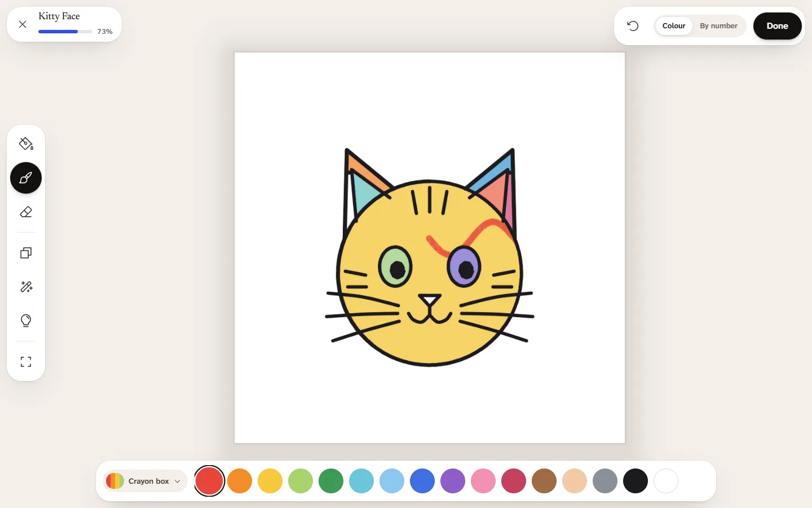Pick the royal blue crayon colour

click(422, 481)
